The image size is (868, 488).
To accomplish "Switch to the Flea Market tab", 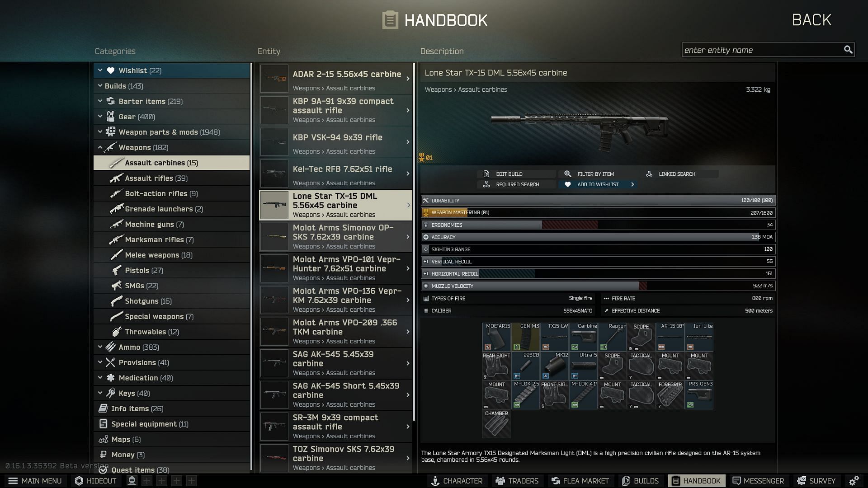I will click(x=580, y=480).
